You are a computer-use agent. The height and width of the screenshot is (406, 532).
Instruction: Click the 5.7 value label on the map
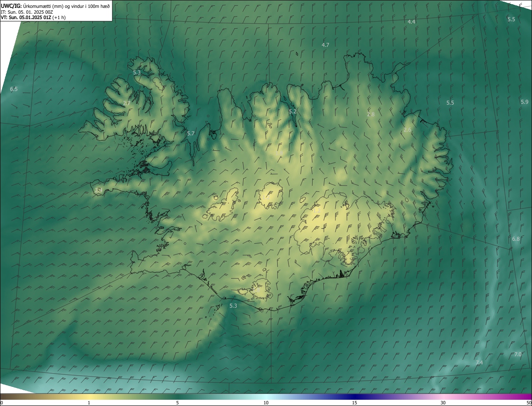[x=191, y=134]
